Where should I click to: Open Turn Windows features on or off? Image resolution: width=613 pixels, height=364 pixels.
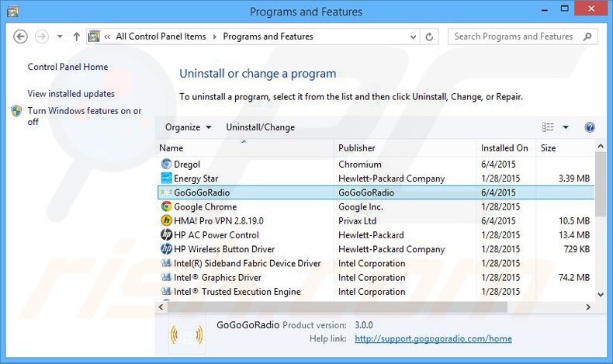[85, 116]
